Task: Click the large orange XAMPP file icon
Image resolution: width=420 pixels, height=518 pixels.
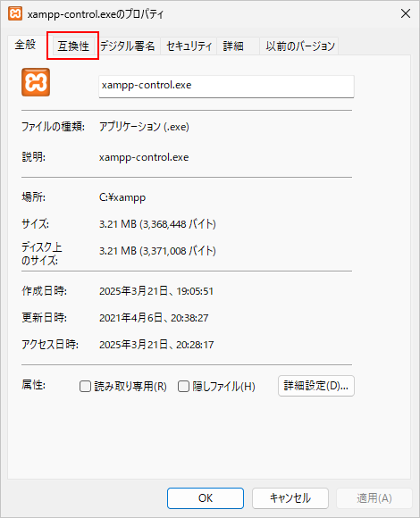Action: pyautogui.click(x=36, y=82)
